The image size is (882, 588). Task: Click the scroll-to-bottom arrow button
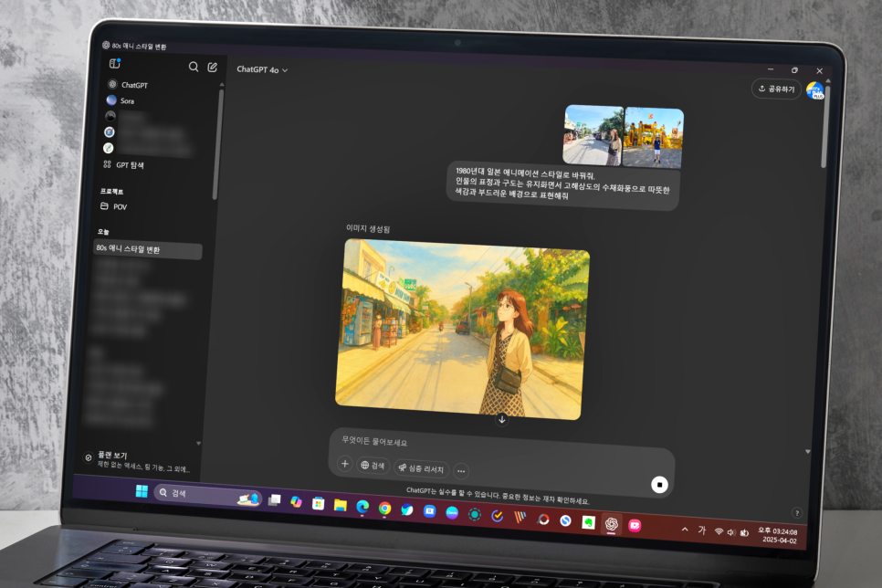pyautogui.click(x=502, y=419)
